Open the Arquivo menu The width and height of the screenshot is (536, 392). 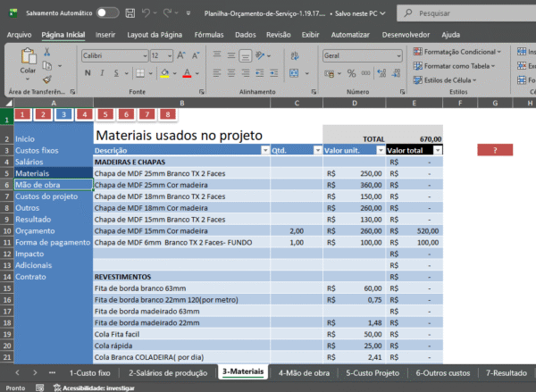click(x=19, y=35)
